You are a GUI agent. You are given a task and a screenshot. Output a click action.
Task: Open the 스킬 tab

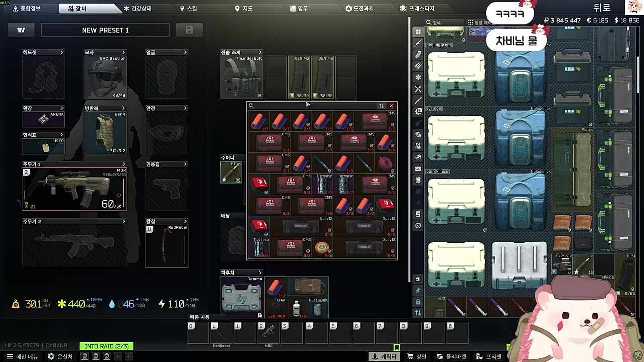pos(188,8)
